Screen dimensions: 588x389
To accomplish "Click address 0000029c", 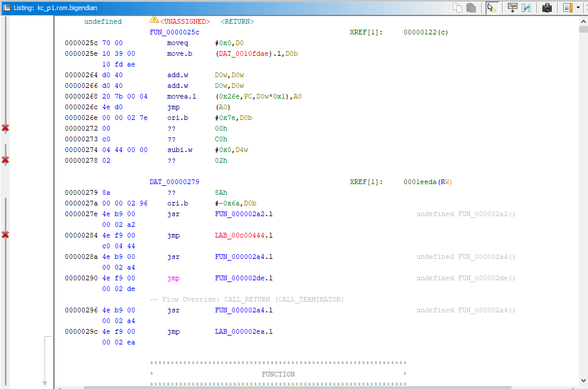I will (81, 331).
